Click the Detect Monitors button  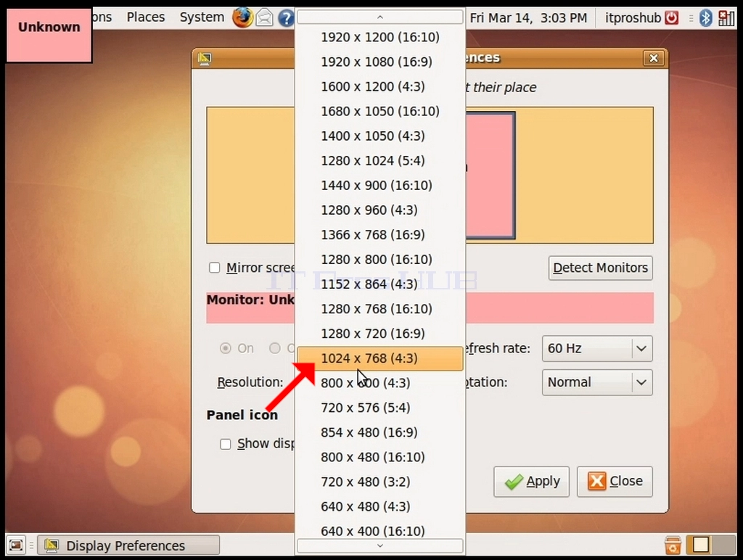click(x=600, y=268)
